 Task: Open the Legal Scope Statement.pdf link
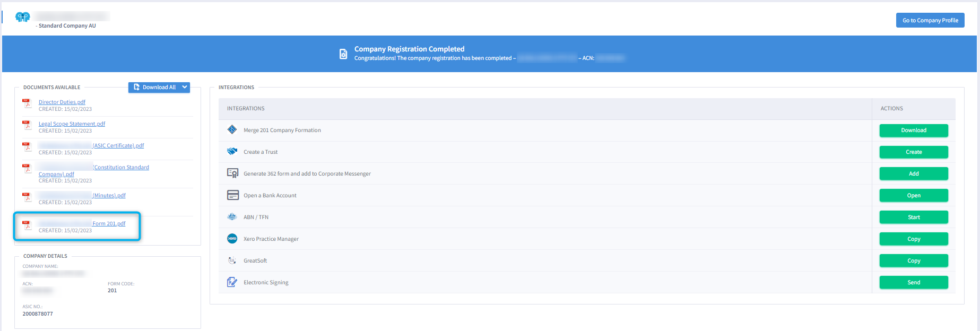(x=72, y=124)
